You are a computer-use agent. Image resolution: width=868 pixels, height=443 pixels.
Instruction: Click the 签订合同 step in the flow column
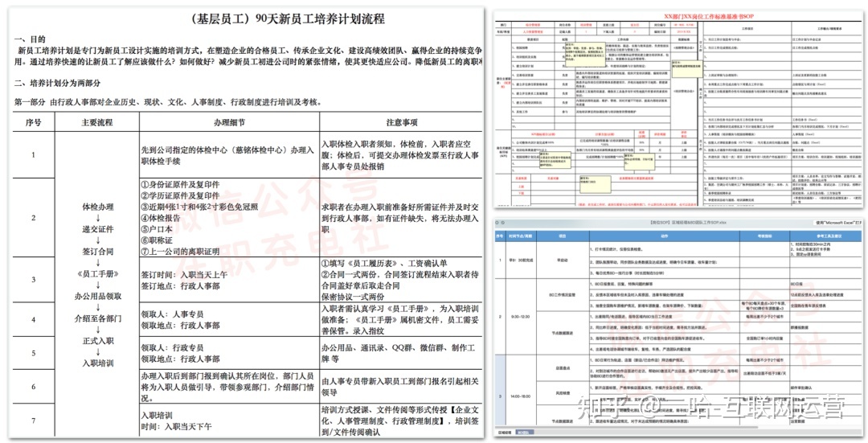[x=100, y=251]
